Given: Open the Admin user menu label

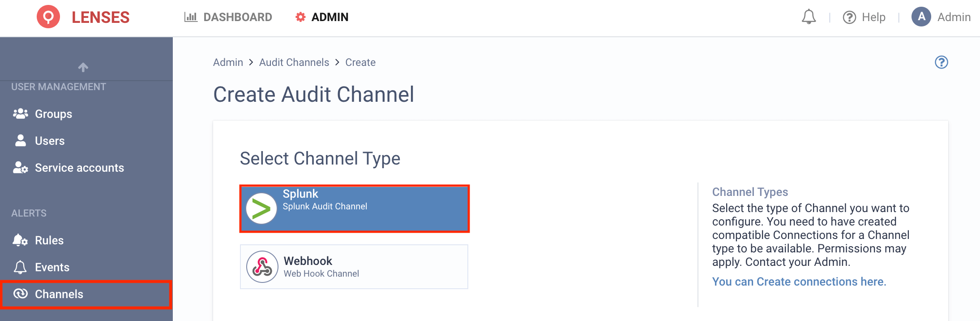Looking at the screenshot, I should tap(954, 17).
